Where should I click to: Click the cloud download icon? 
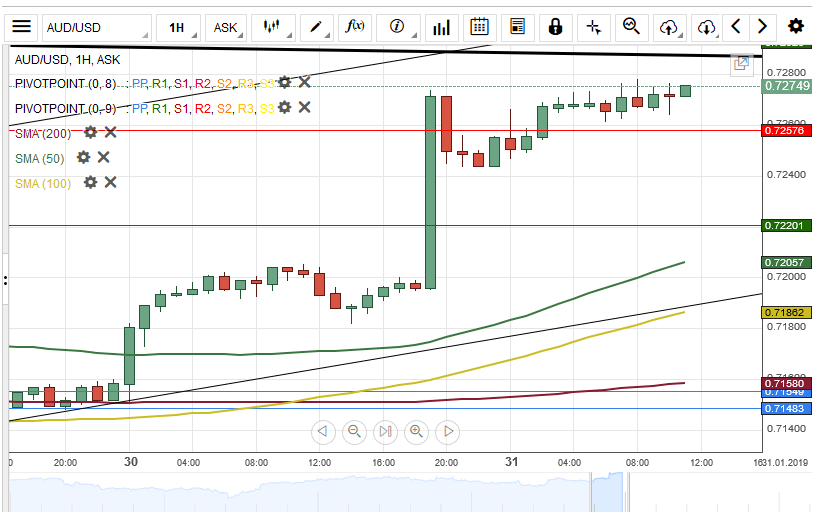707,27
